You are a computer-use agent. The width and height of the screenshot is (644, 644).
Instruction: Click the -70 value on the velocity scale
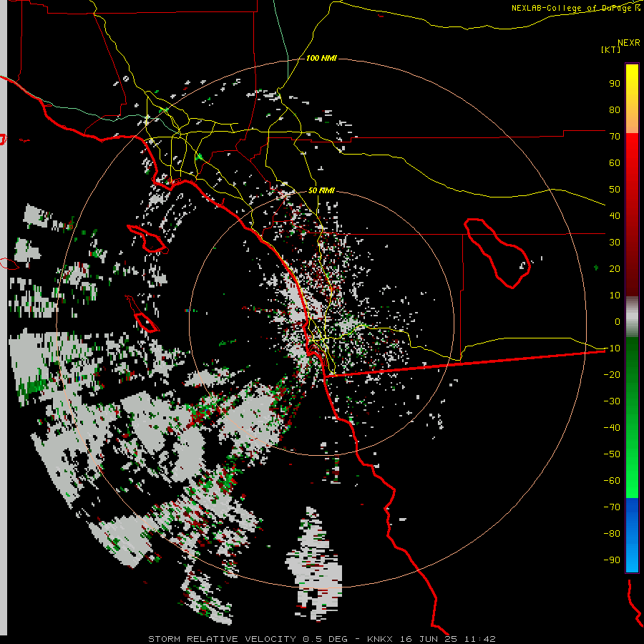pos(612,507)
